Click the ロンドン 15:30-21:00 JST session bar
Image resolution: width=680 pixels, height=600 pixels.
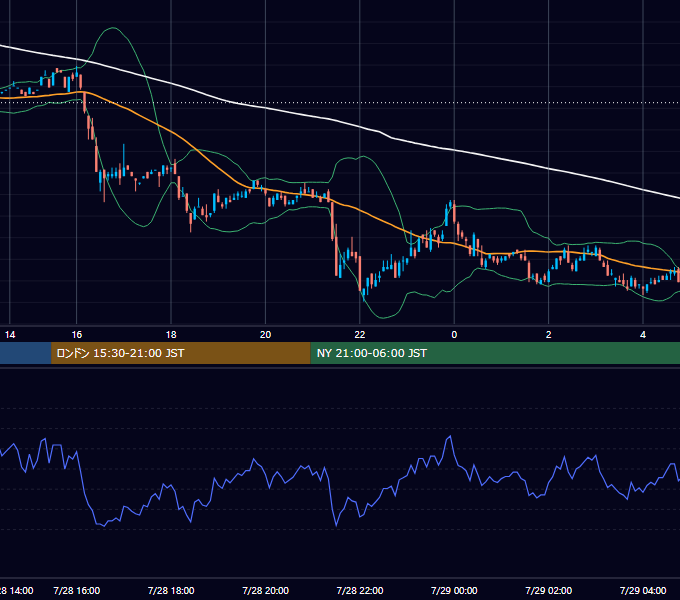pyautogui.click(x=180, y=353)
